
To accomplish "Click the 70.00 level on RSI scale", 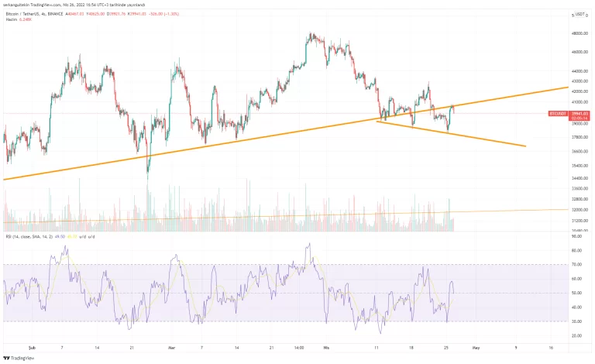I will point(578,265).
